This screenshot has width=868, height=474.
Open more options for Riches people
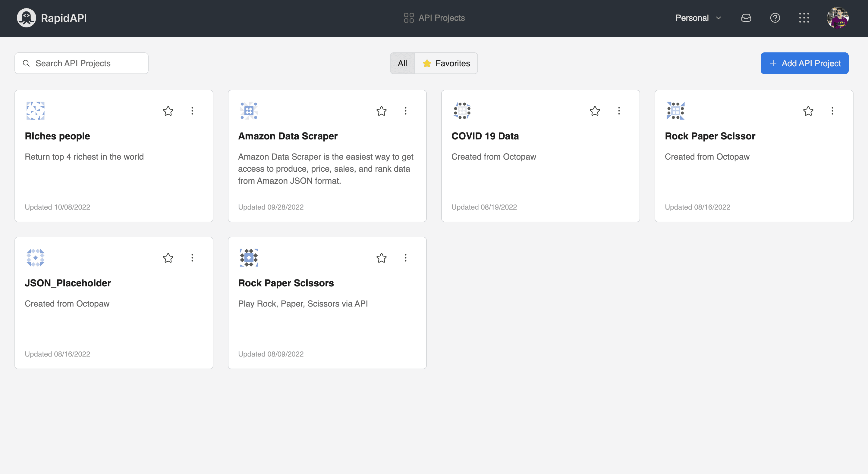[x=192, y=111]
